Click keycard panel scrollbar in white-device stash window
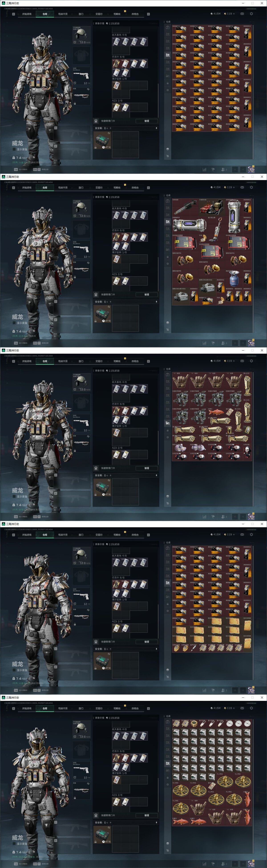The image size is (267, 868). coord(158,795)
